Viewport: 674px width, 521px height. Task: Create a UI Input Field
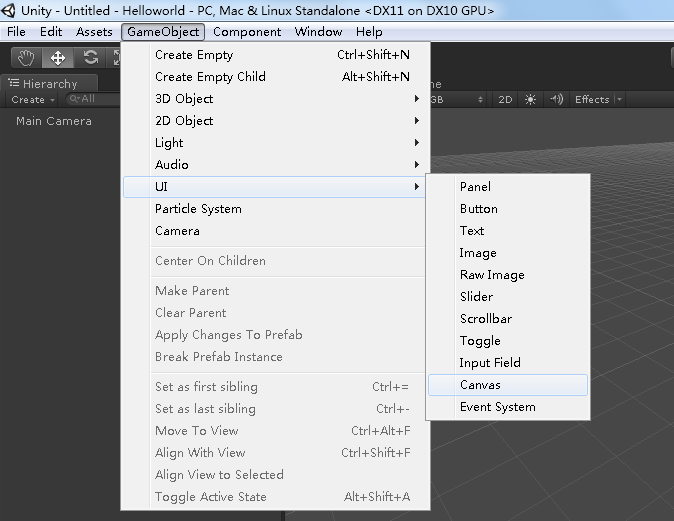point(508,363)
